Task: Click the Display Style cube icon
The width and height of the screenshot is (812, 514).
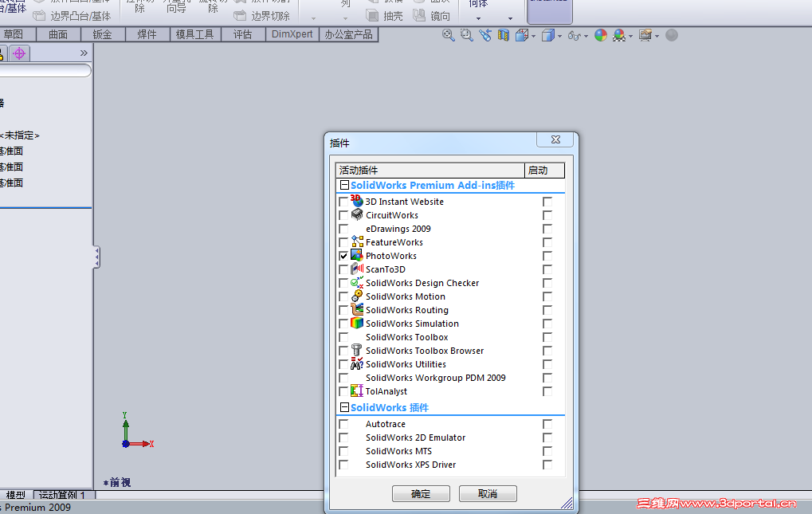Action: coord(548,35)
